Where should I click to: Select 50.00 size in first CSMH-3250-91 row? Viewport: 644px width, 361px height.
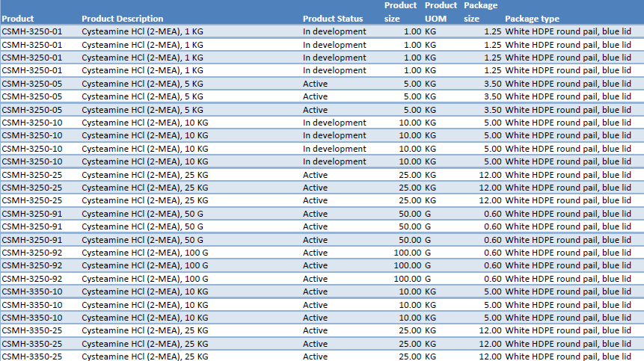[409, 214]
